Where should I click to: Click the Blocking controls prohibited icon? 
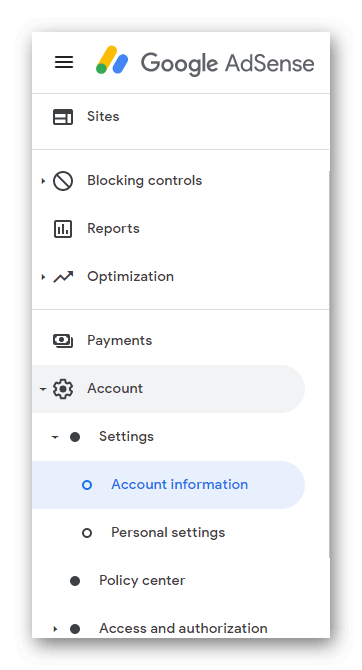click(63, 181)
